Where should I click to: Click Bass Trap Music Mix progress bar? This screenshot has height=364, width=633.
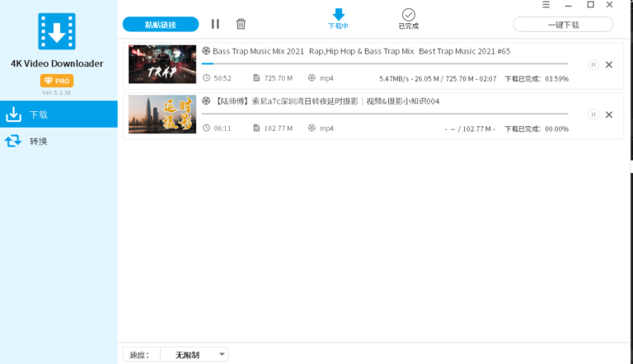385,63
